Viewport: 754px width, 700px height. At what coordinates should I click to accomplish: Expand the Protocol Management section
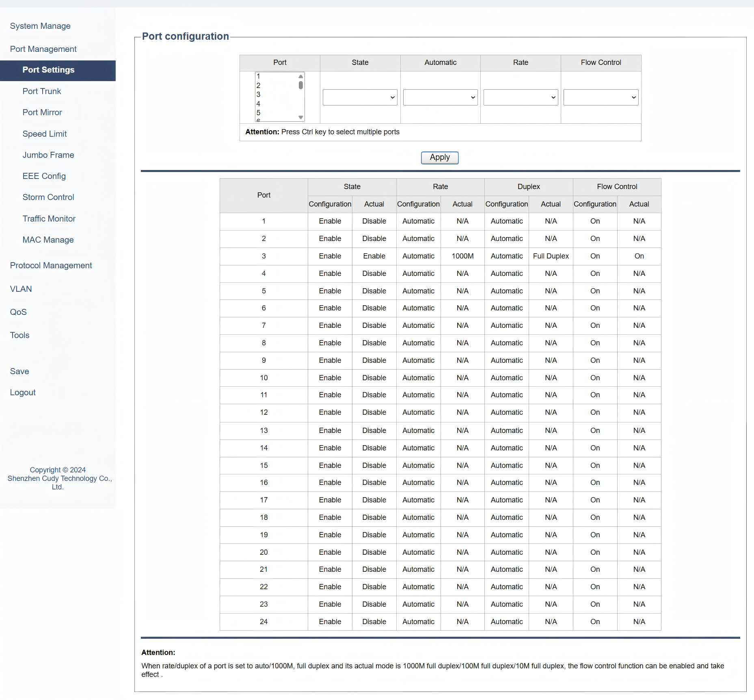click(x=51, y=265)
